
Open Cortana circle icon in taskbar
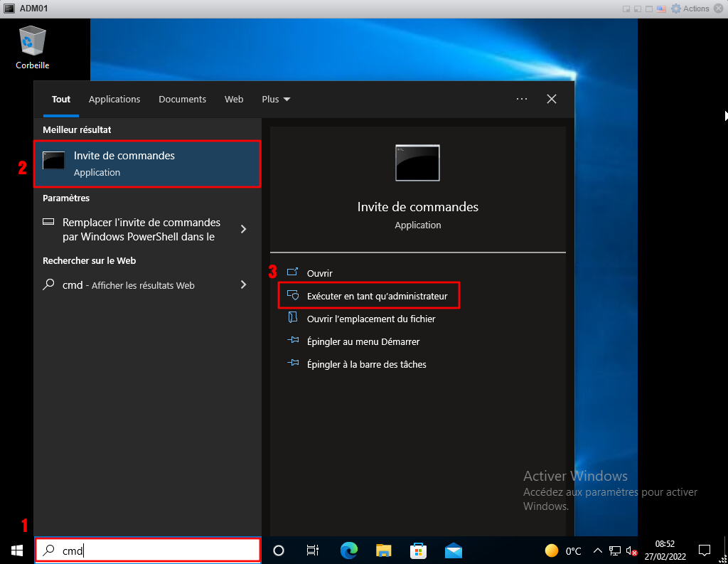[279, 550]
